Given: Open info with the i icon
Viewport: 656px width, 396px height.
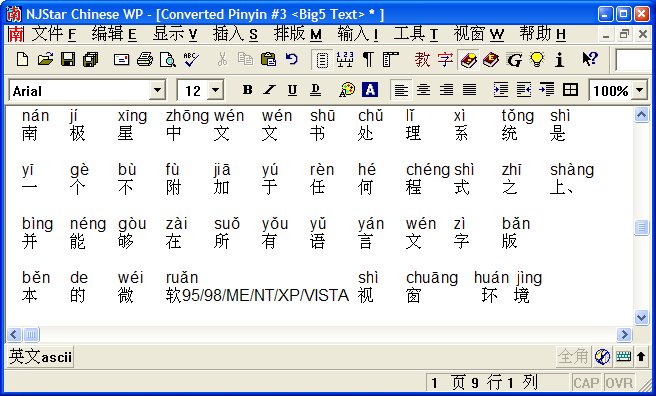Looking at the screenshot, I should point(559,60).
